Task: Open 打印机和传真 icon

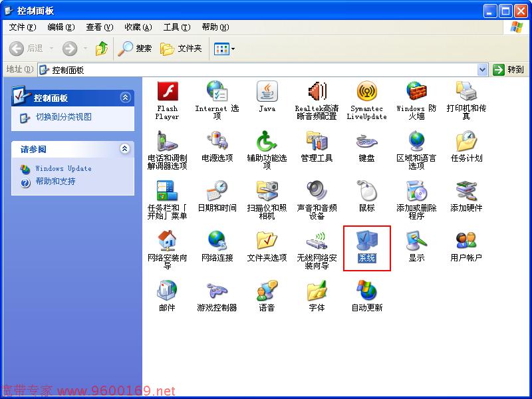Action: [466, 100]
